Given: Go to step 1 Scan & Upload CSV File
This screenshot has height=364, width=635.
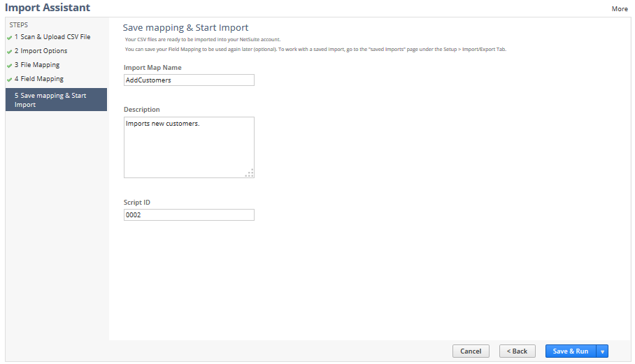Looking at the screenshot, I should click(52, 37).
